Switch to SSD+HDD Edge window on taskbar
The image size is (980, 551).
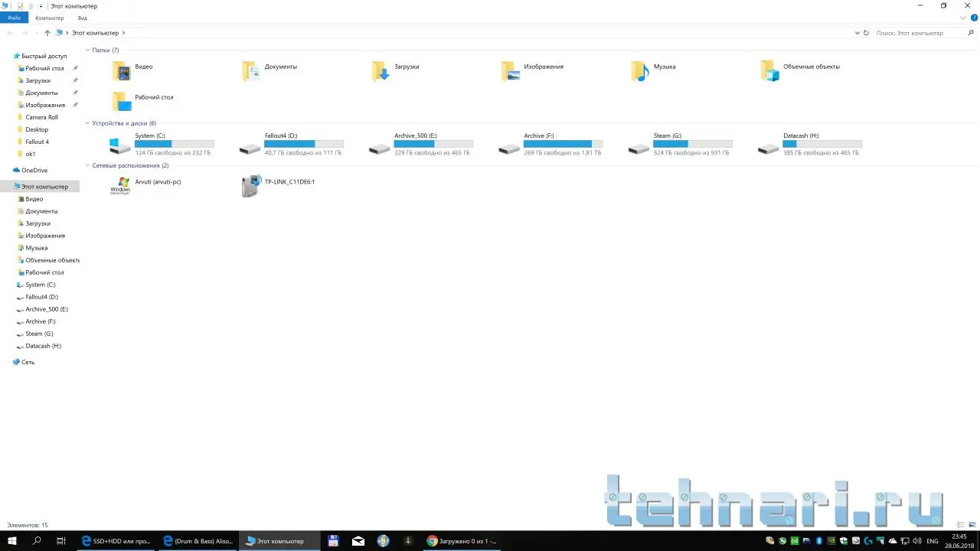click(x=115, y=541)
